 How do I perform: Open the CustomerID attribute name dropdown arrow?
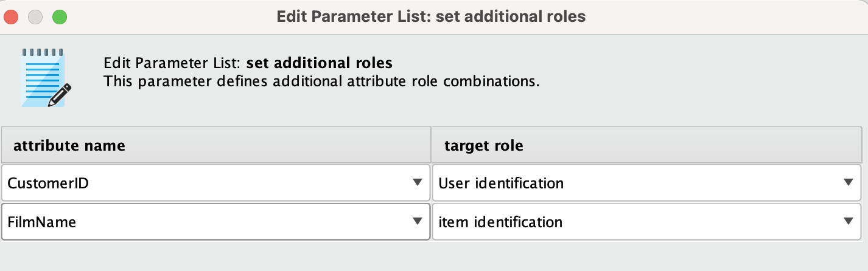coord(417,182)
